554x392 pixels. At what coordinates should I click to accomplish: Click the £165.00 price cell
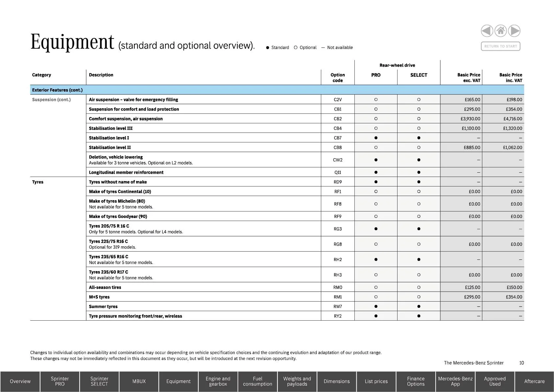click(461, 100)
